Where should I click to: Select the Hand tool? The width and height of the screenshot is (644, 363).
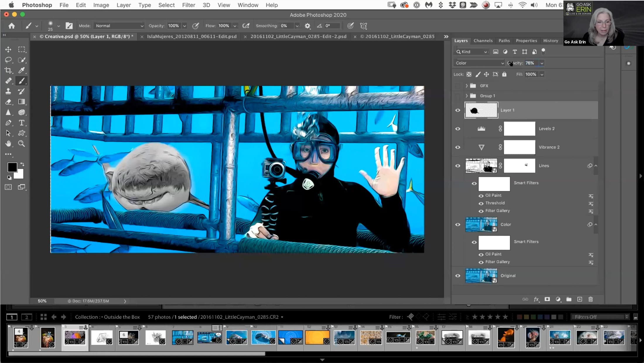(x=8, y=144)
